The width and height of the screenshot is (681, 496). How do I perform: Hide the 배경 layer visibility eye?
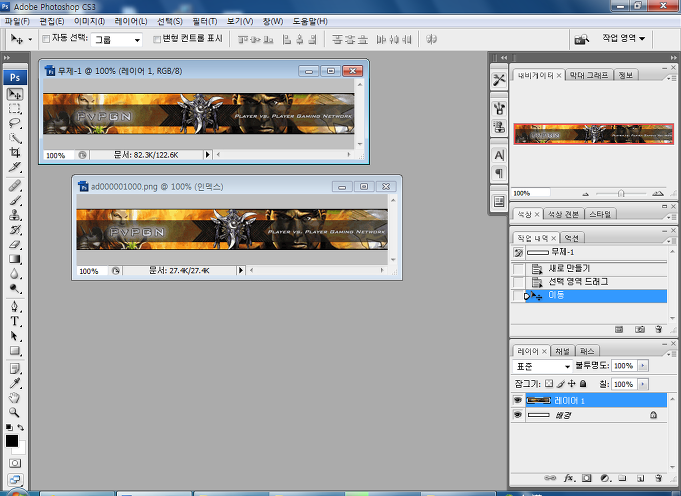(x=517, y=415)
